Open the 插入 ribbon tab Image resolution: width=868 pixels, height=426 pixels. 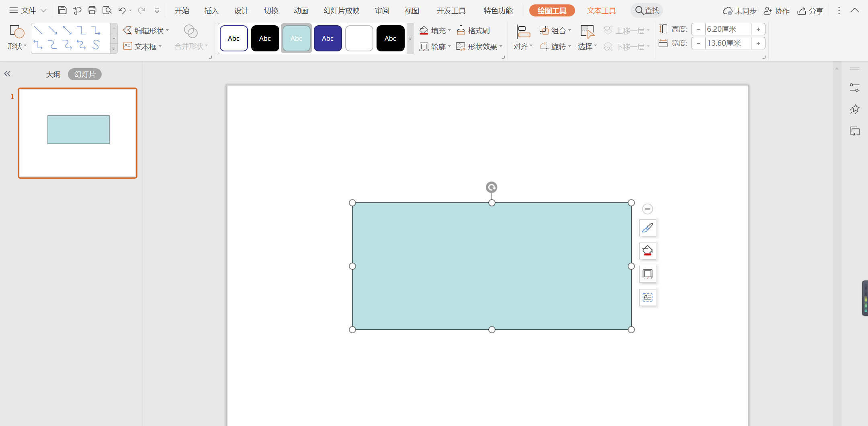tap(211, 11)
